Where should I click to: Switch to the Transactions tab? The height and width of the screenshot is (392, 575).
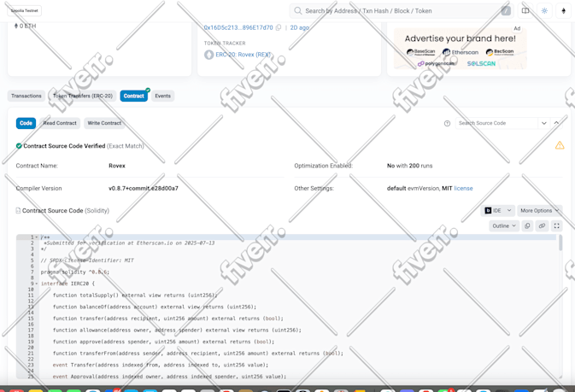click(26, 96)
